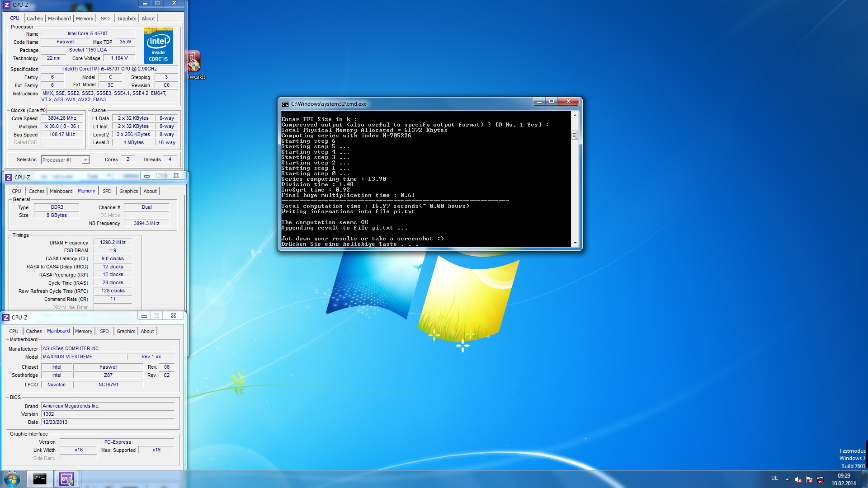Click the Level 3 cache value 4 MBytes

(x=133, y=143)
